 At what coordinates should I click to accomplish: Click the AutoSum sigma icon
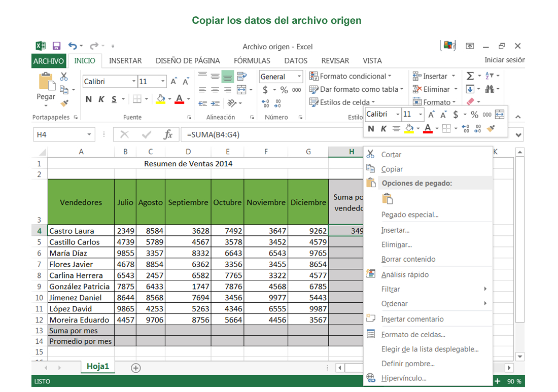click(x=470, y=76)
